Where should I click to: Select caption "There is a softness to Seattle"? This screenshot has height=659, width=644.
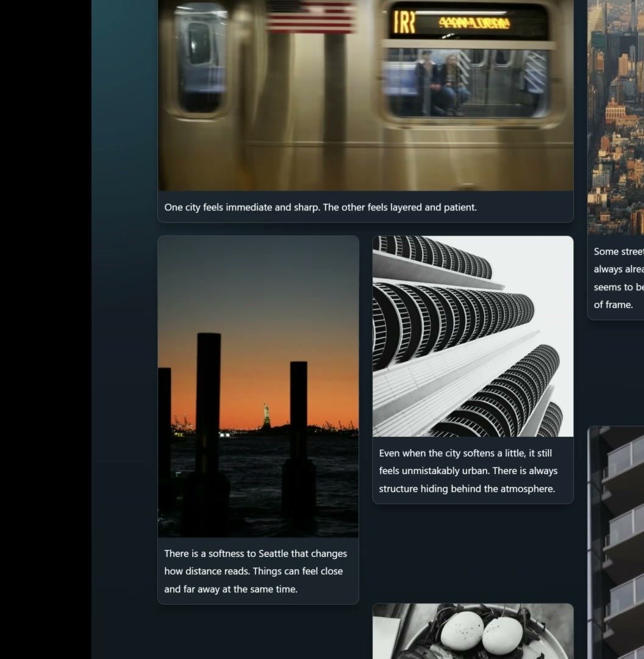(256, 571)
